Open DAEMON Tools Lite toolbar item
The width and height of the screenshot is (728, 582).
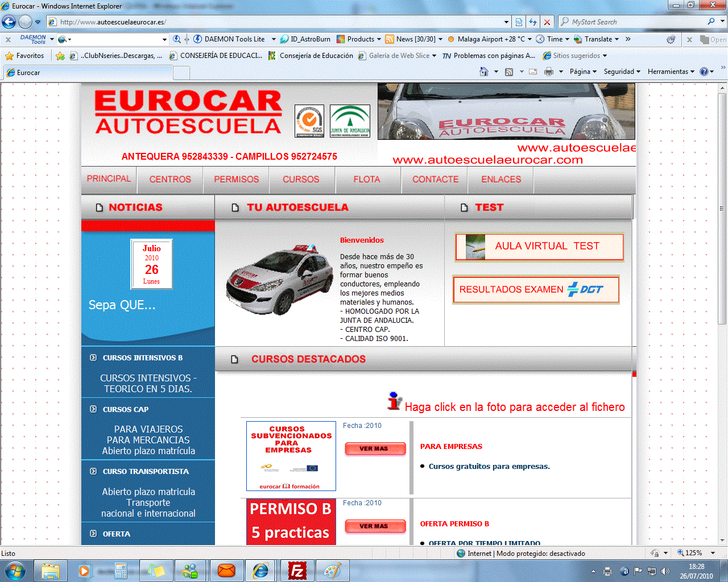(229, 39)
